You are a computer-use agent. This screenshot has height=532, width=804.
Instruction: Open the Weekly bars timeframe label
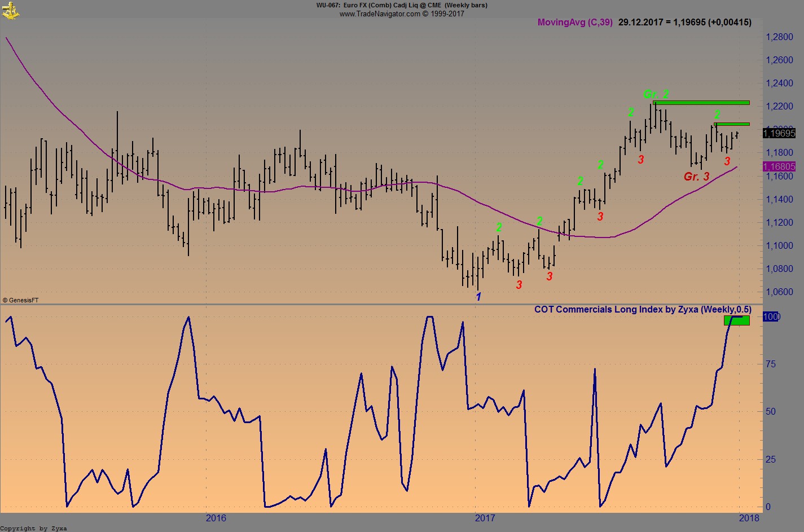click(x=466, y=5)
